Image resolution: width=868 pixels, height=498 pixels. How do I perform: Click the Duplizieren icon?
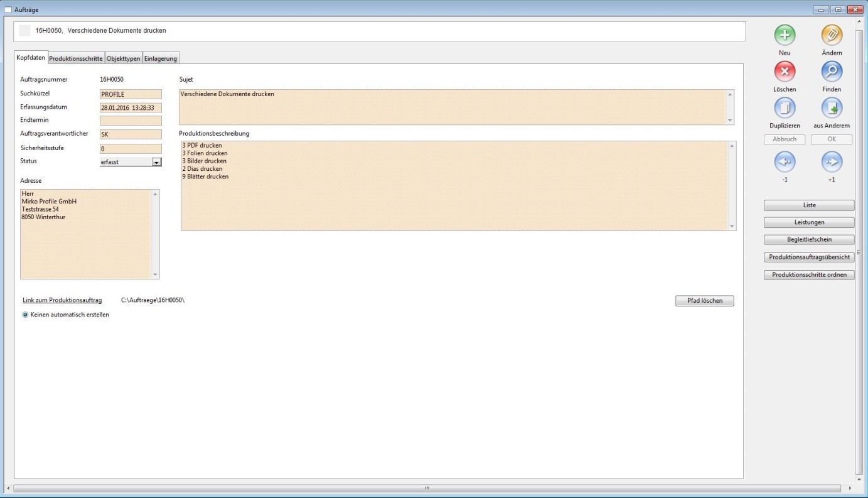pos(785,108)
